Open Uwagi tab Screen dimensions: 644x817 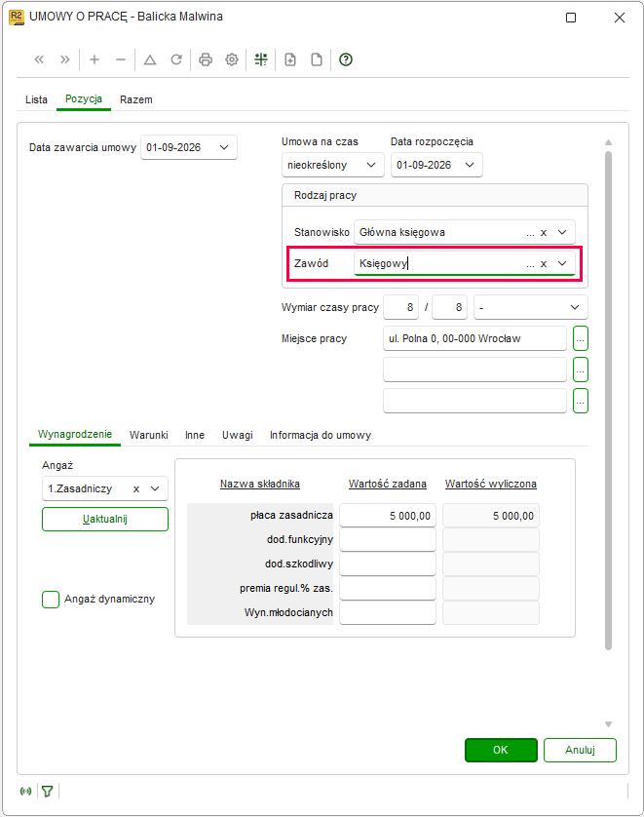238,435
